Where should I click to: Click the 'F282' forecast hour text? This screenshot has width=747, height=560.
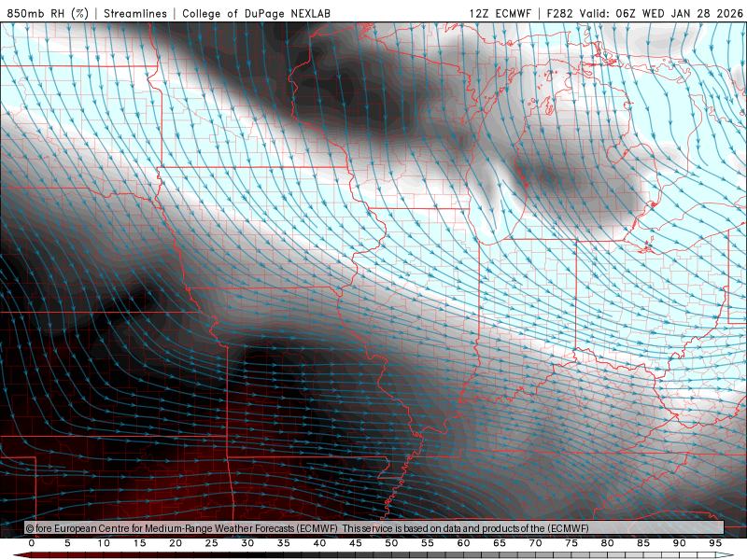559,13
